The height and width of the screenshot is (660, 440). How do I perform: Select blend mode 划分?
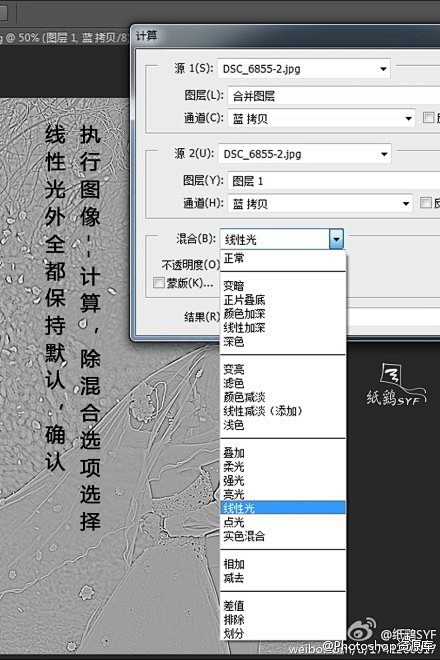coord(283,633)
